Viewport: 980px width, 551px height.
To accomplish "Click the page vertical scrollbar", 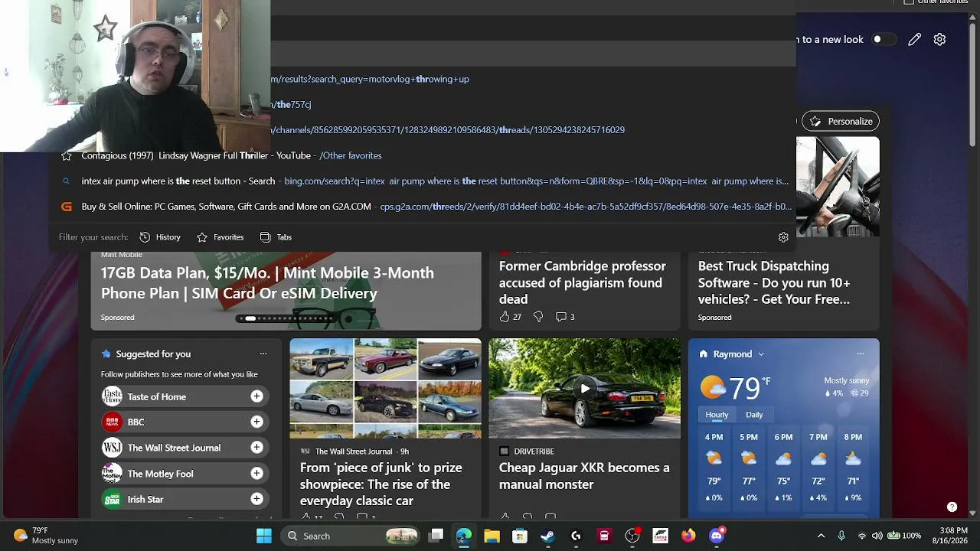I will [x=973, y=84].
